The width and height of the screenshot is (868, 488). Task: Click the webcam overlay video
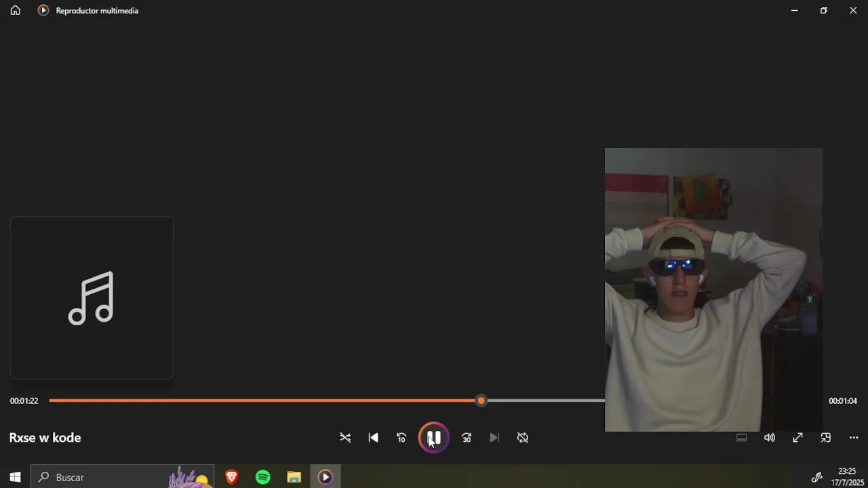click(713, 289)
